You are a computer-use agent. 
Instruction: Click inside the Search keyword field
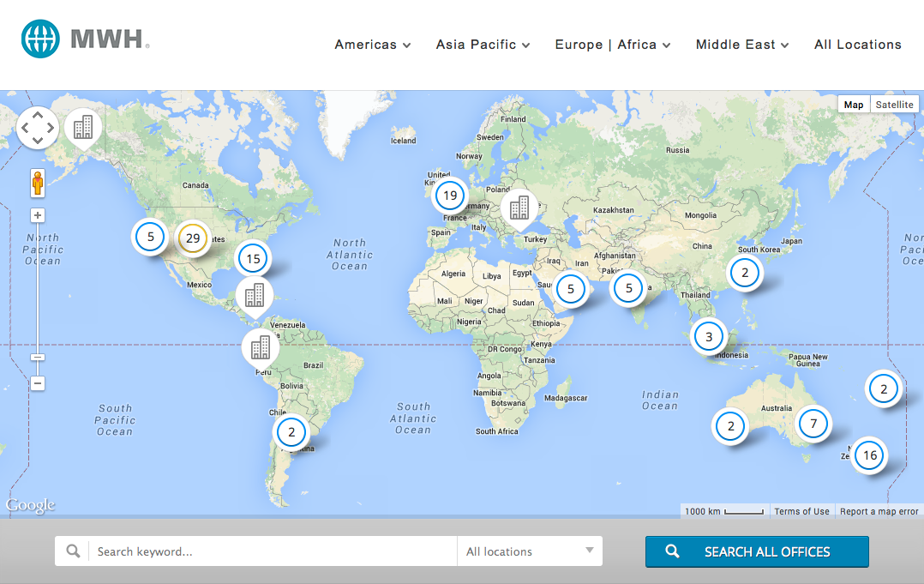point(257,551)
